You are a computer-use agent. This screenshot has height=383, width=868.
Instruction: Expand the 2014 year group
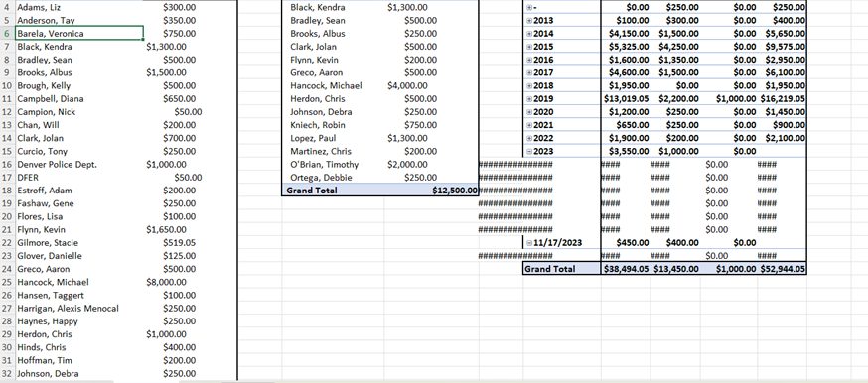pyautogui.click(x=529, y=34)
